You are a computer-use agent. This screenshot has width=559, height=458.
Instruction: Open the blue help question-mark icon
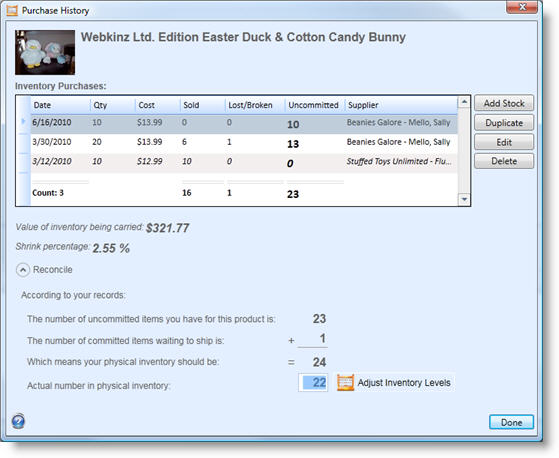tap(18, 421)
